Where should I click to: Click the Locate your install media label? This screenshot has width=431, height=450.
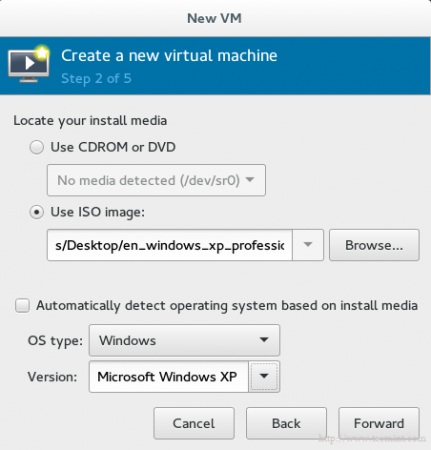[90, 120]
